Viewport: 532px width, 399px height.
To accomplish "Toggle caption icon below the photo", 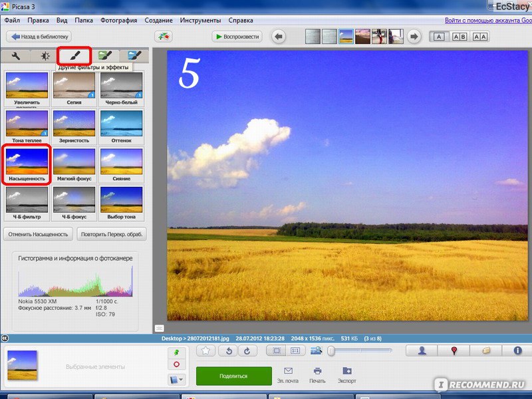I will [x=160, y=328].
